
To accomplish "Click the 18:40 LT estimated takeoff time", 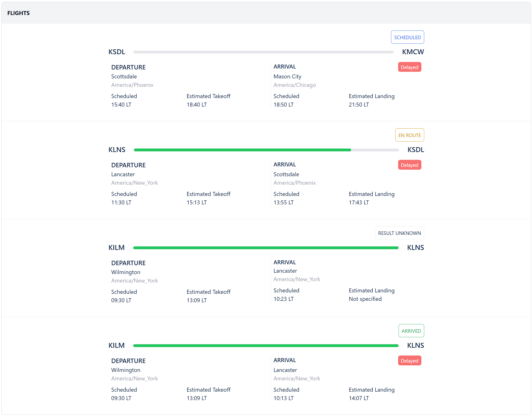I will 196,104.
